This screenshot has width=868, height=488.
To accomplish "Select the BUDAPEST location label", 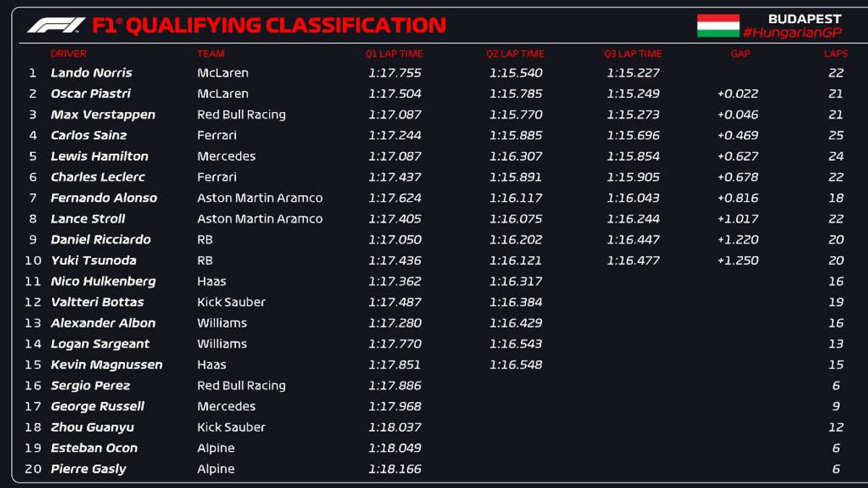I will click(804, 19).
